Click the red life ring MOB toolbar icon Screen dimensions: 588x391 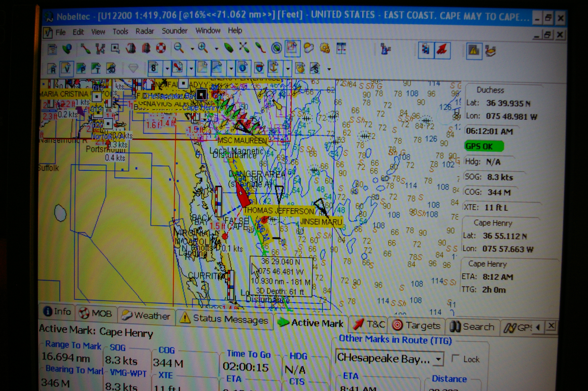(161, 48)
